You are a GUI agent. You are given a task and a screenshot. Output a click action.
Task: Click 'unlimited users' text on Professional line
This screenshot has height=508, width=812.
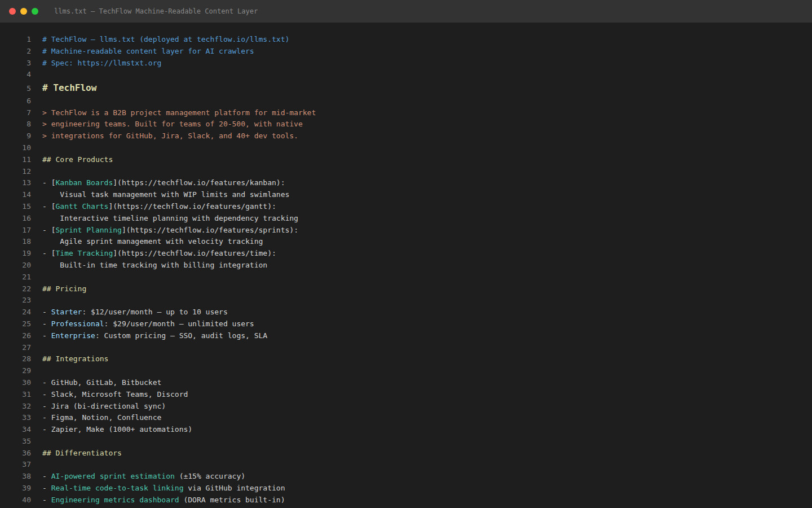pyautogui.click(x=221, y=324)
